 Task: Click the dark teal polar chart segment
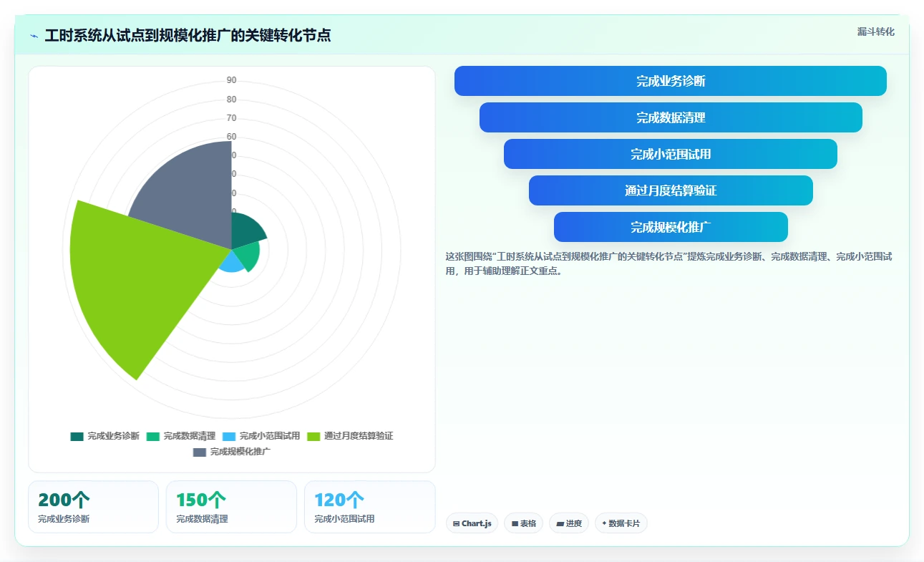point(245,231)
